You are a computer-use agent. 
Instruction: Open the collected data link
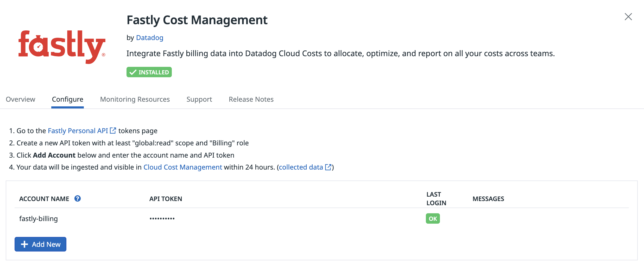click(301, 167)
